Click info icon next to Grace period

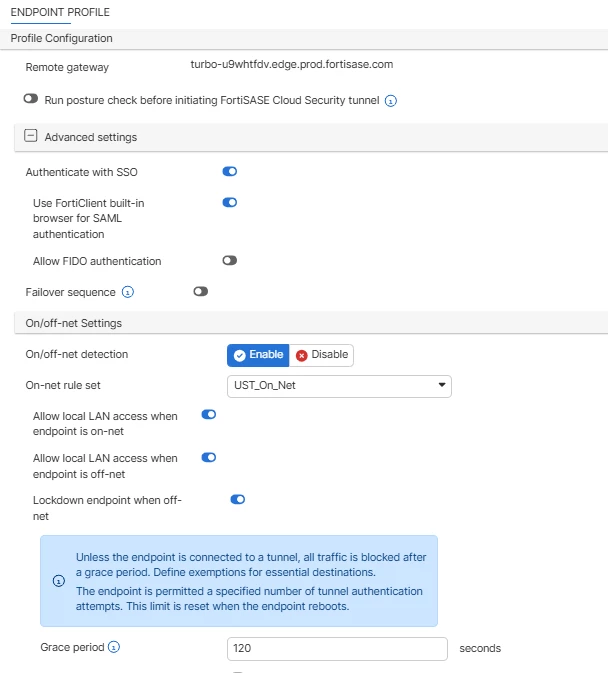tap(114, 647)
